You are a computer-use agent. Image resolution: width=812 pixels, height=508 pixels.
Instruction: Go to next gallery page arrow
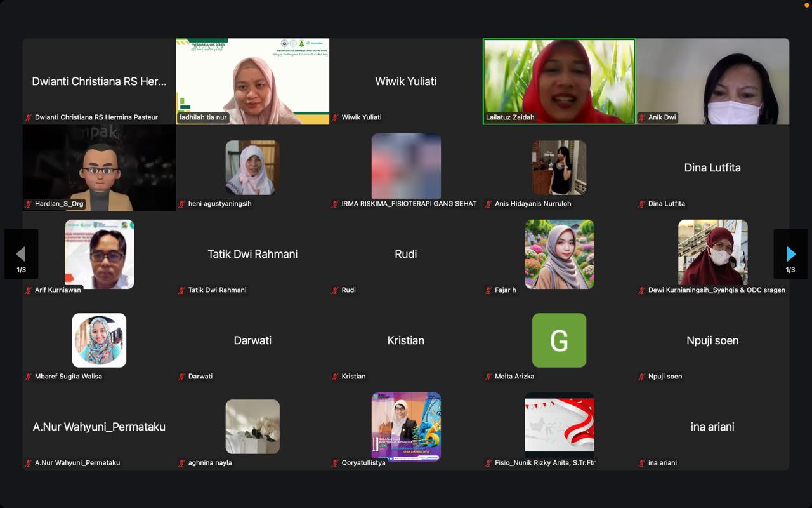click(x=790, y=254)
